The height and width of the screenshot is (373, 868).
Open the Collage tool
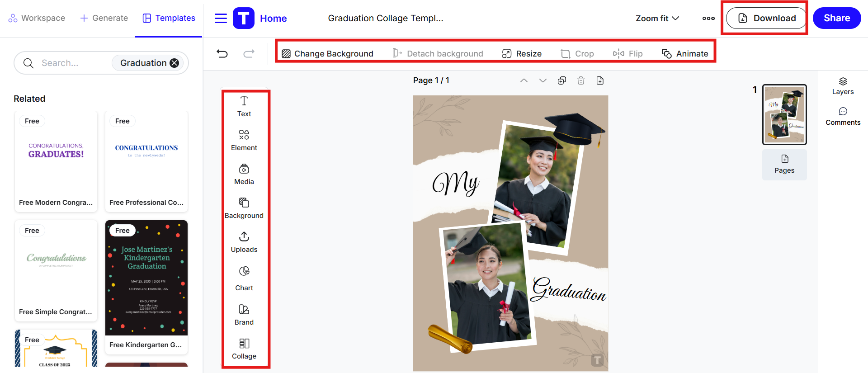[244, 349]
